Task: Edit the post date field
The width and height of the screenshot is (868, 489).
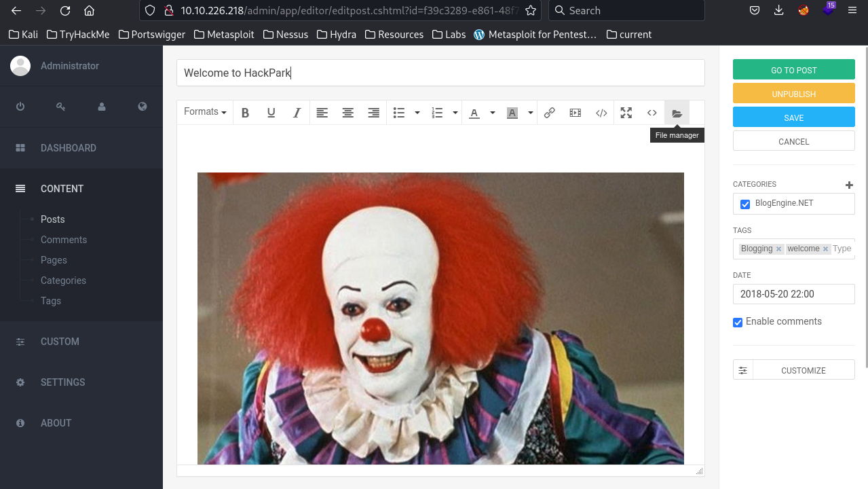Action: click(794, 294)
